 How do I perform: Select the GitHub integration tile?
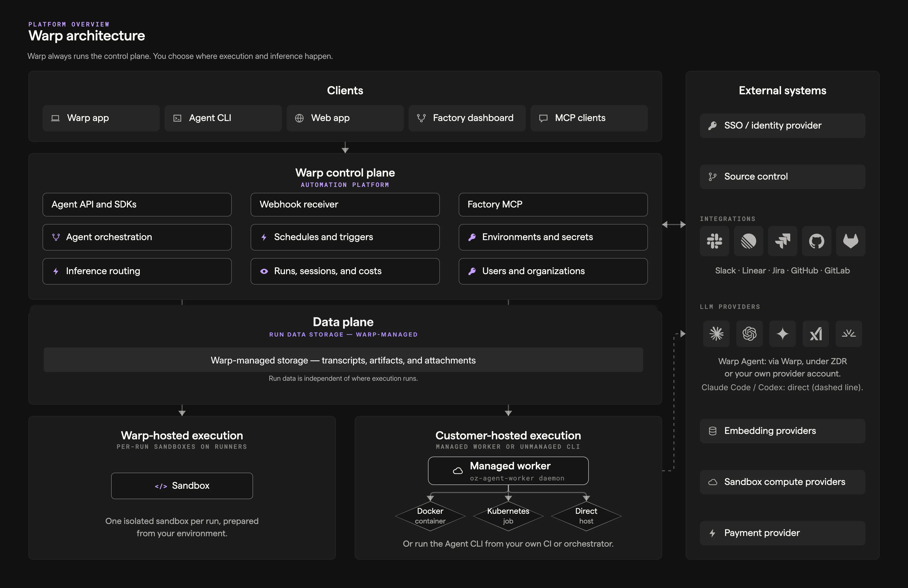coord(816,241)
